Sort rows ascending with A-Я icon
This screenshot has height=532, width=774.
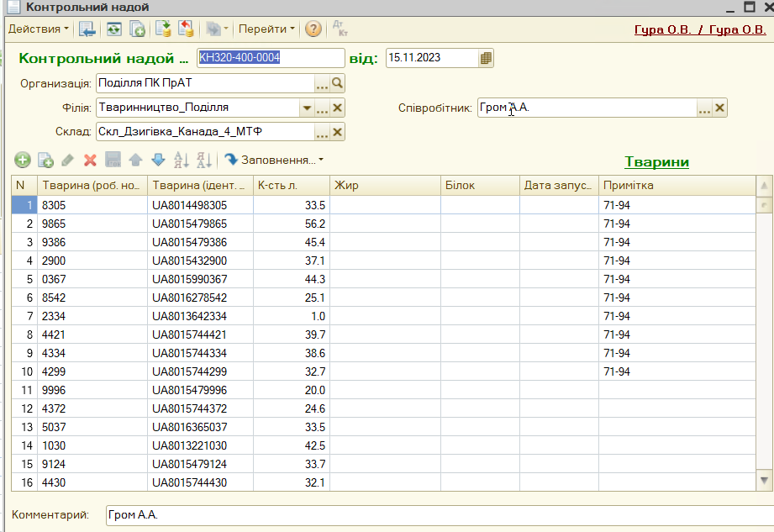(182, 160)
